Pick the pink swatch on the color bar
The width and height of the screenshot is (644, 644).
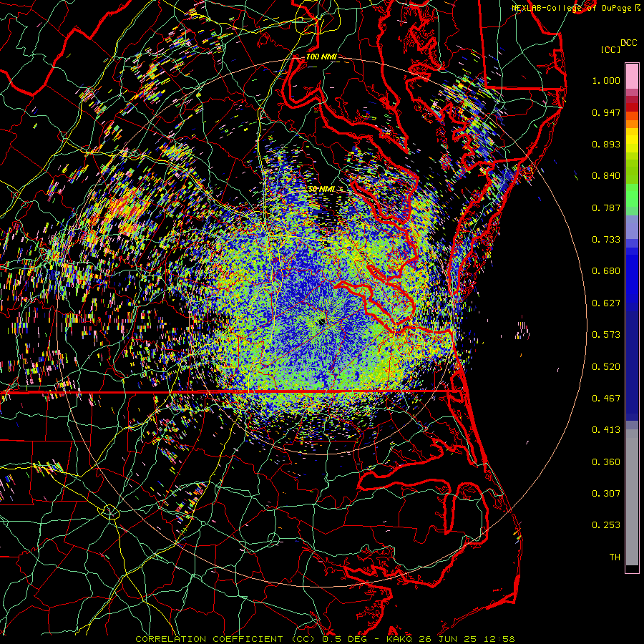632,76
